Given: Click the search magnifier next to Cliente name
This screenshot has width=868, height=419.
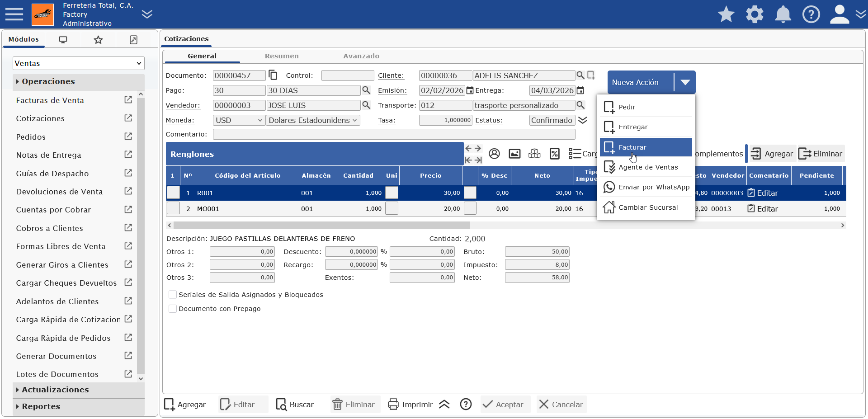Looking at the screenshot, I should click(x=580, y=75).
